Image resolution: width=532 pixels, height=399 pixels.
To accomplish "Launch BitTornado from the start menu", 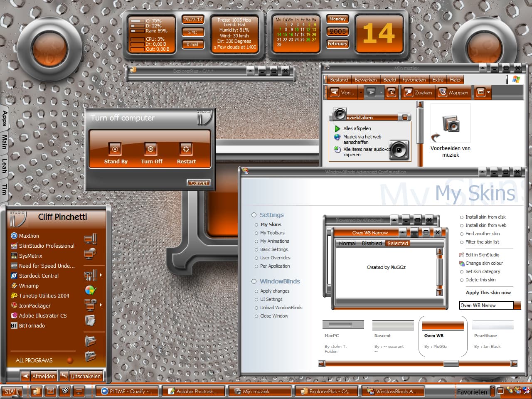I will click(27, 325).
